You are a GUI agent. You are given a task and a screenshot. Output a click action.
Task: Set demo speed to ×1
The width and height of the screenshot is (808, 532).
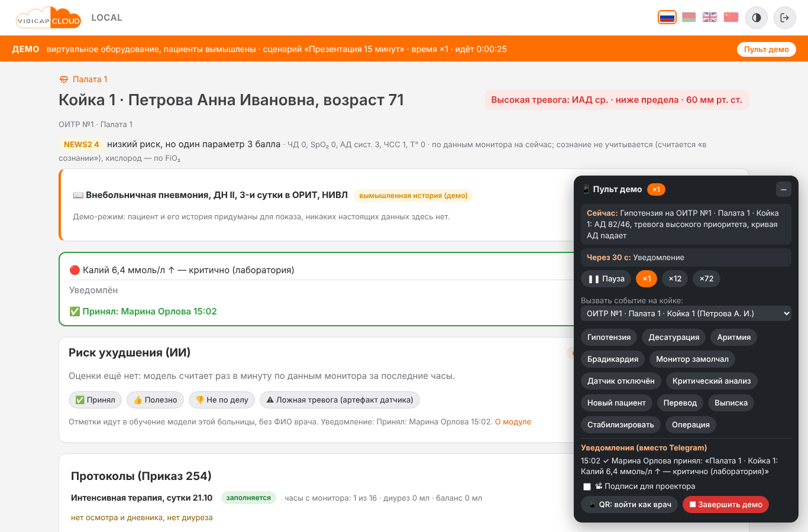coord(647,279)
